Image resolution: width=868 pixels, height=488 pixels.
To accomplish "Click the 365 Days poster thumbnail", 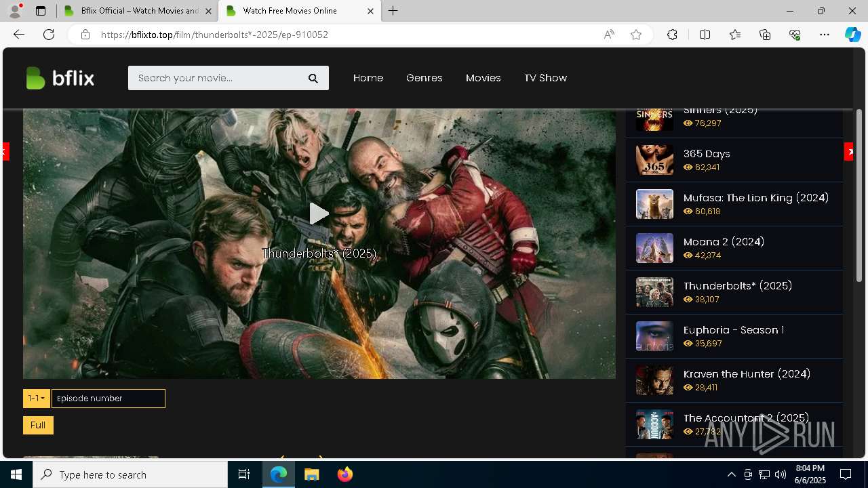I will [654, 161].
